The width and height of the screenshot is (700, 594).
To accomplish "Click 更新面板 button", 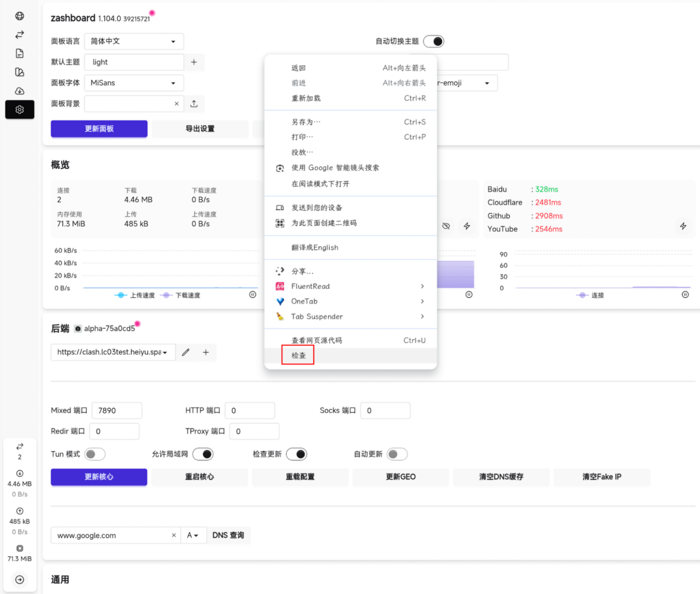I will tap(99, 129).
